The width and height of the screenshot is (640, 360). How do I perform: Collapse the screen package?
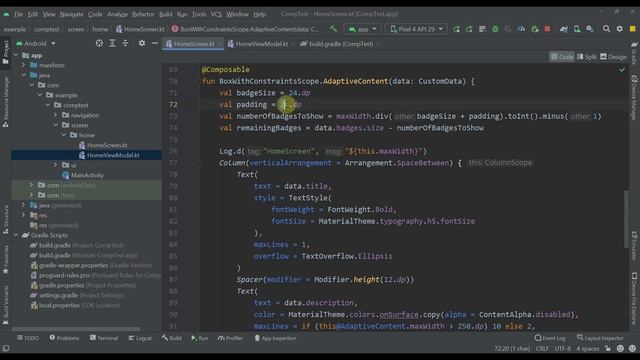pos(56,125)
